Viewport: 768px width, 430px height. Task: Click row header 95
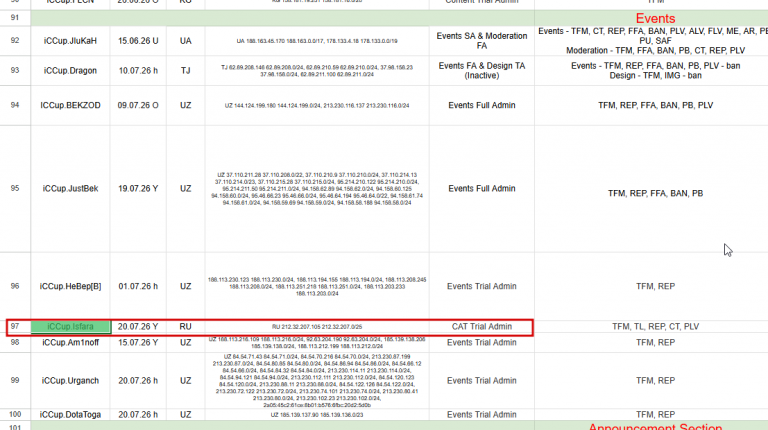pos(15,189)
